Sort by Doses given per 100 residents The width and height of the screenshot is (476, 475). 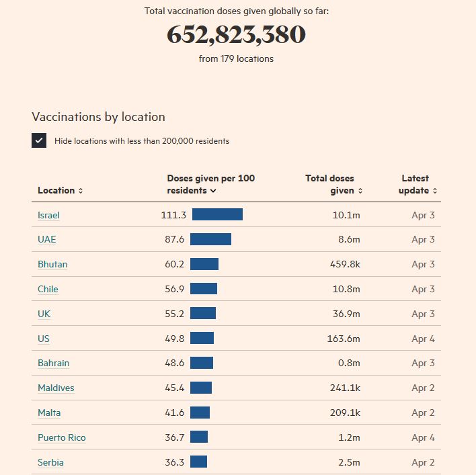point(210,184)
